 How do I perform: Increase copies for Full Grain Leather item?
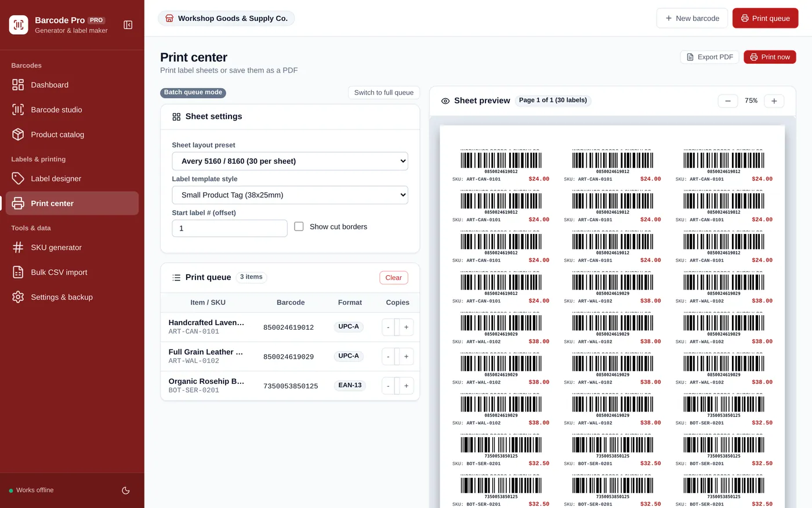click(406, 356)
